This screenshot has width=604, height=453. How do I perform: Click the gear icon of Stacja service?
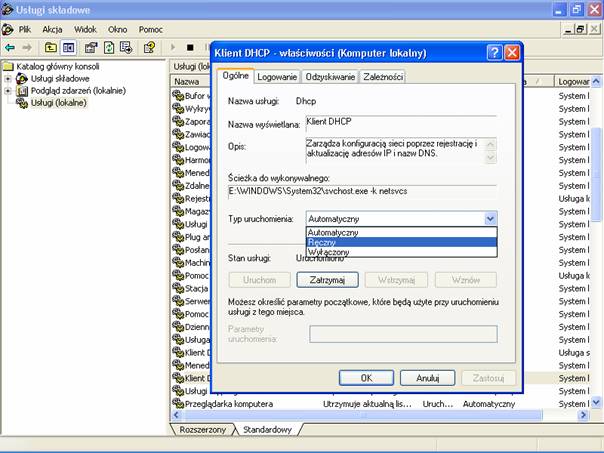point(178,288)
